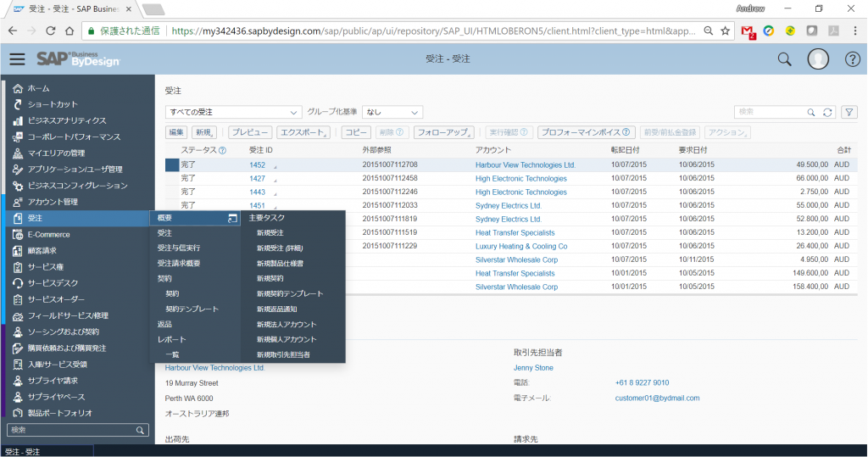Click the ビジネスアナリティクス chart icon
This screenshot has height=457, width=868.
coord(18,120)
